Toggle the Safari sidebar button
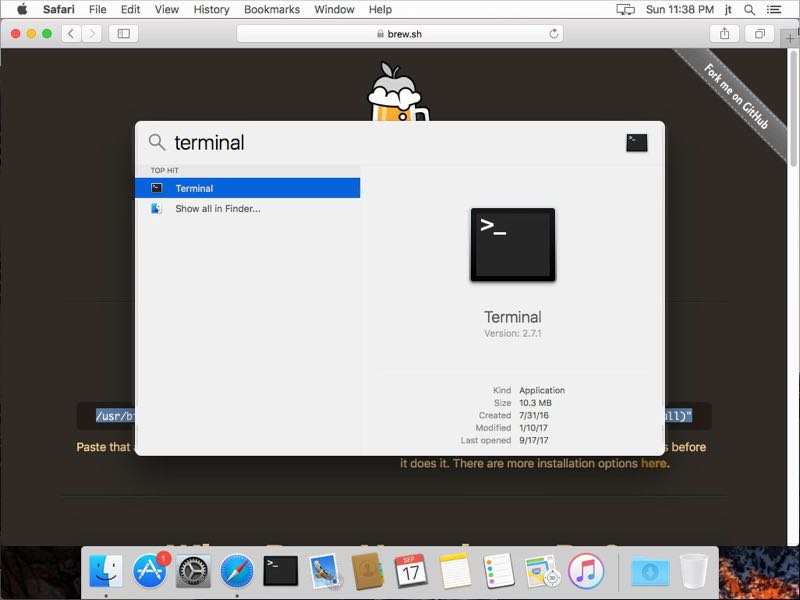Viewport: 800px width, 600px height. point(123,34)
